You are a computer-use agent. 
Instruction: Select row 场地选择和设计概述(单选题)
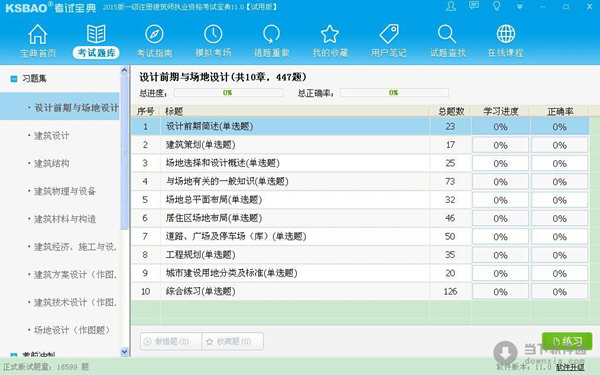(360, 163)
